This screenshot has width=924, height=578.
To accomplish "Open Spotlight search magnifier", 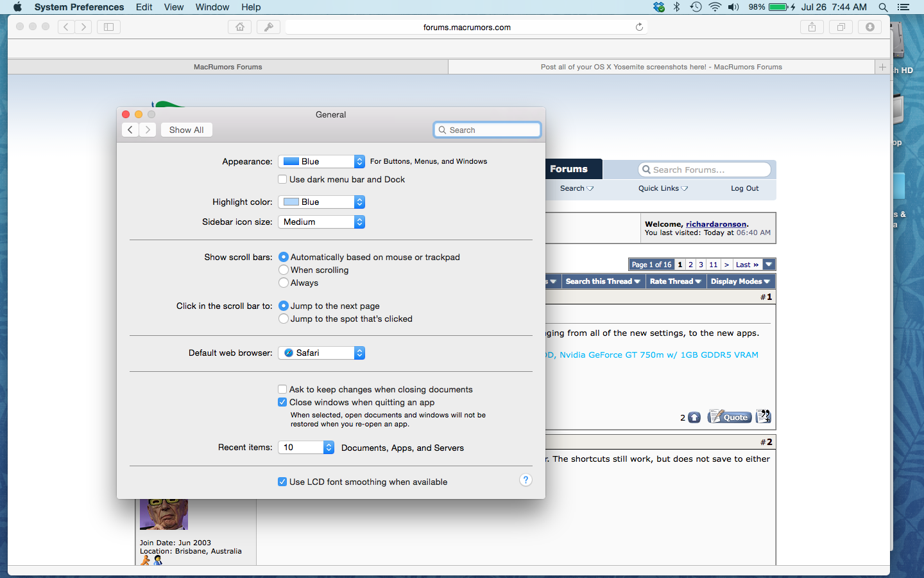I will tap(883, 7).
